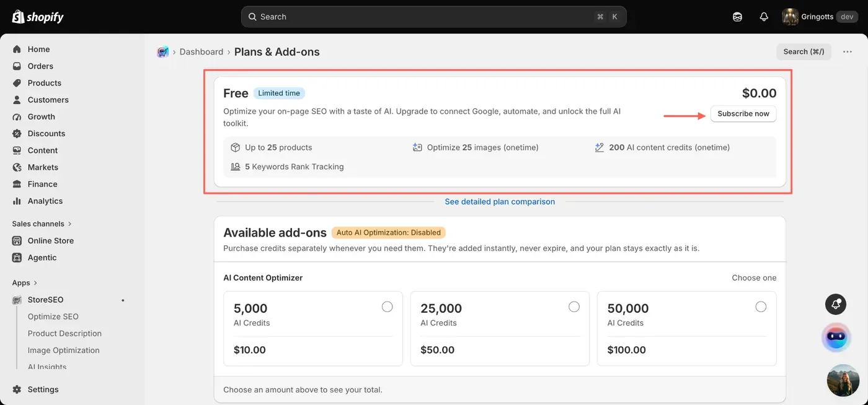Open See detailed plan comparison link
This screenshot has height=405, width=868.
coord(500,202)
